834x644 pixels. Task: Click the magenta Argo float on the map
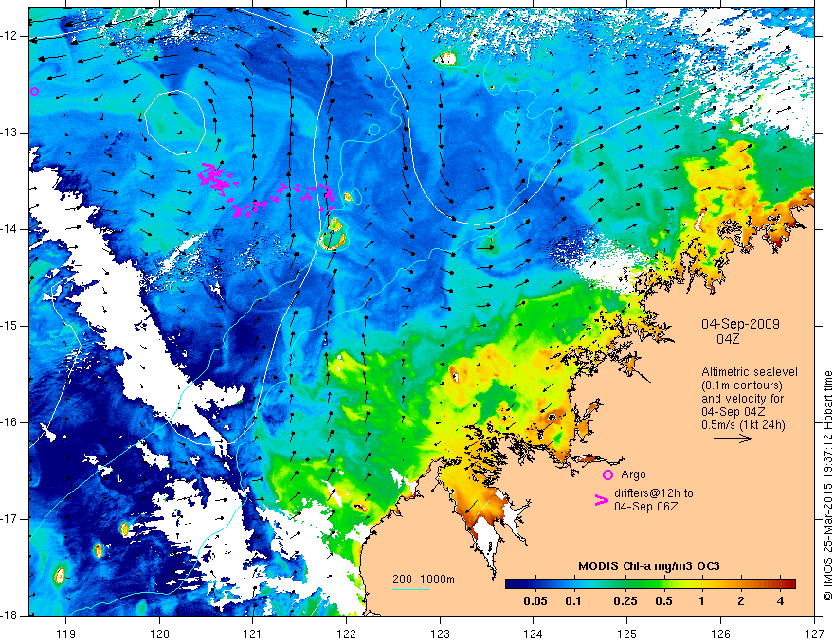point(34,92)
